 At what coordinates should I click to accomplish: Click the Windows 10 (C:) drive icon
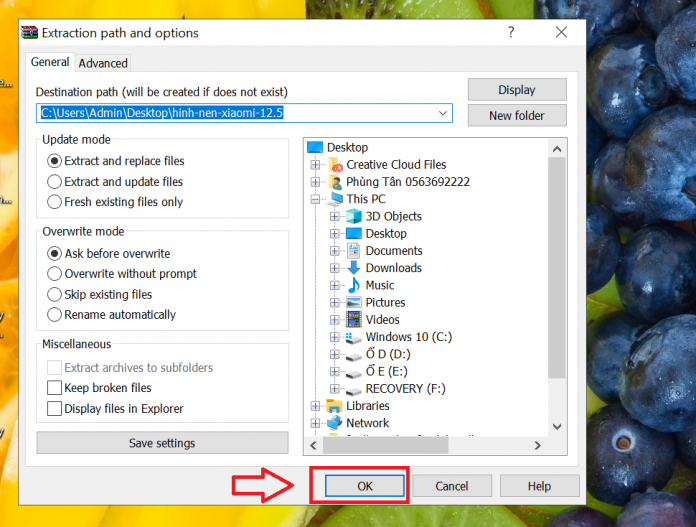pyautogui.click(x=354, y=337)
